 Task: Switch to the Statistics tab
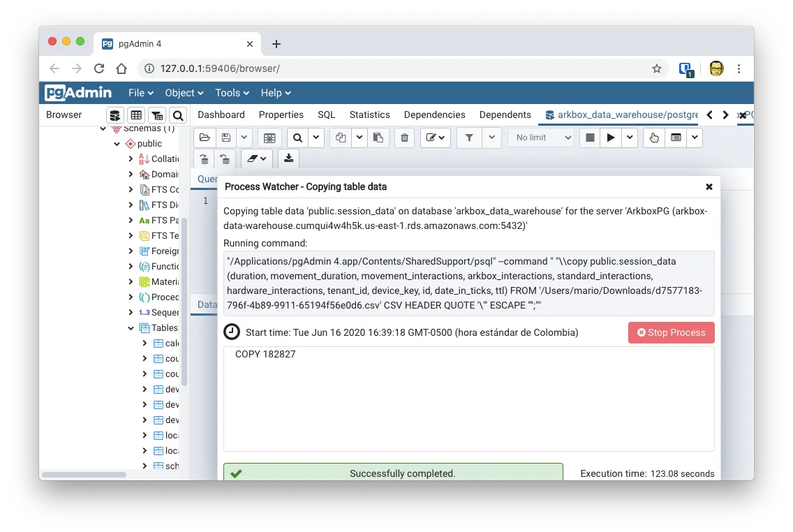coord(370,114)
